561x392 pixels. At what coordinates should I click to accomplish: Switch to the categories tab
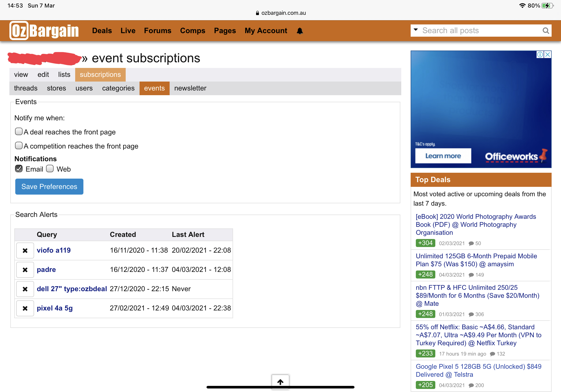(118, 88)
